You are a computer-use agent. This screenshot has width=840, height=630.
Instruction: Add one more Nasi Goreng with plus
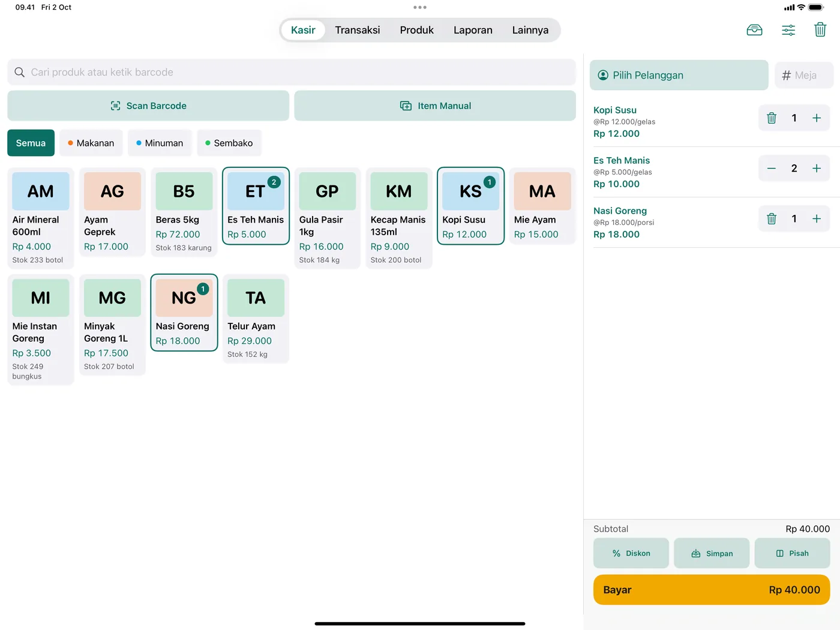point(817,219)
